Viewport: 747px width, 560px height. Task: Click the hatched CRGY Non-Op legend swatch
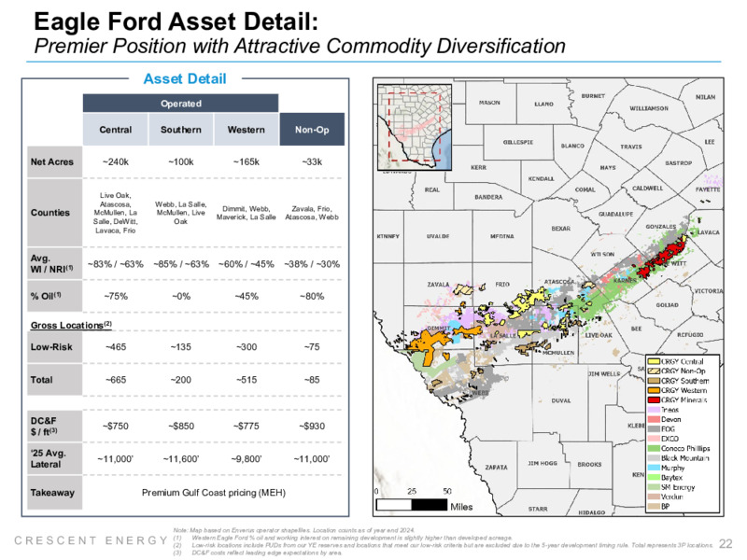654,371
